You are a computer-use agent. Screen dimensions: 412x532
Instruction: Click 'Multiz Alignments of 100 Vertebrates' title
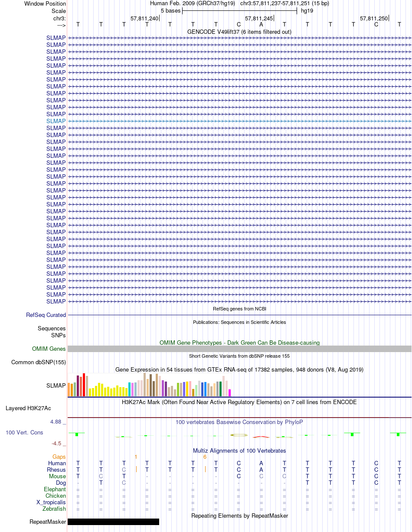(239, 451)
